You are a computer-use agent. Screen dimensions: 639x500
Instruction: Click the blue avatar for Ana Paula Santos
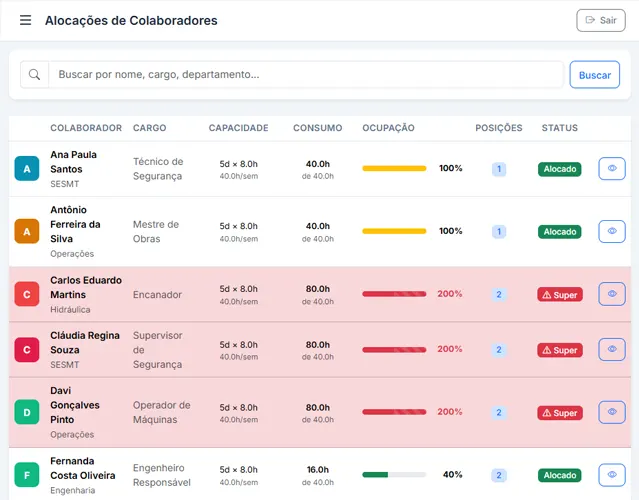pos(27,169)
